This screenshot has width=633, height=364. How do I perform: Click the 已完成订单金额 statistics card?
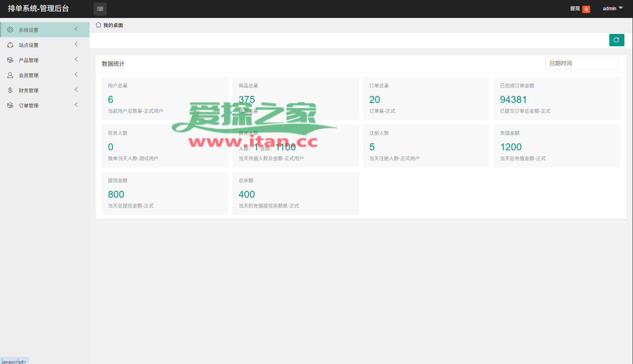pyautogui.click(x=557, y=98)
